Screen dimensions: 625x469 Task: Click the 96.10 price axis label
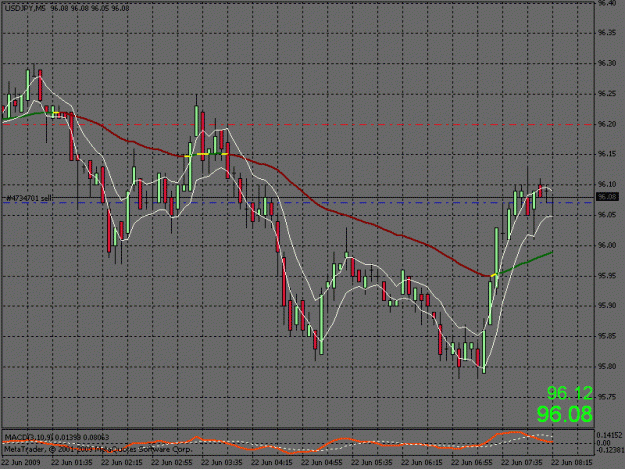point(607,184)
